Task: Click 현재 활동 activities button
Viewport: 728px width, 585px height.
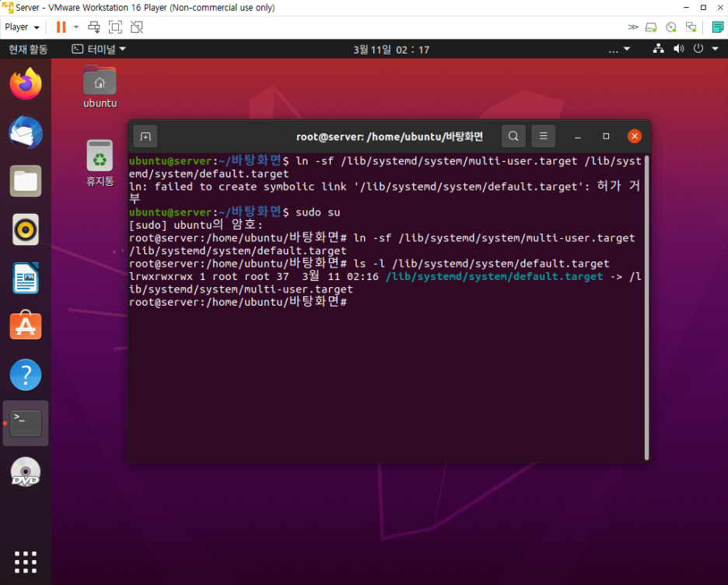Action: (x=28, y=49)
